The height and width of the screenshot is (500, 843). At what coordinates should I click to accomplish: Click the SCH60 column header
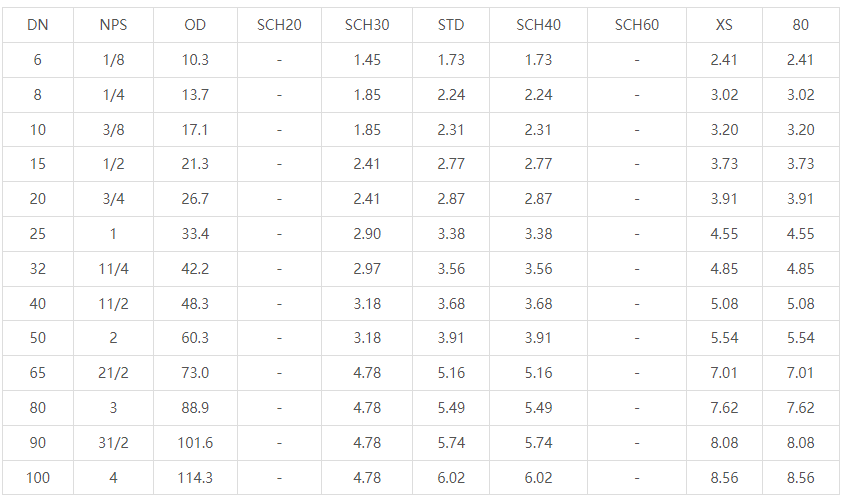pyautogui.click(x=637, y=25)
